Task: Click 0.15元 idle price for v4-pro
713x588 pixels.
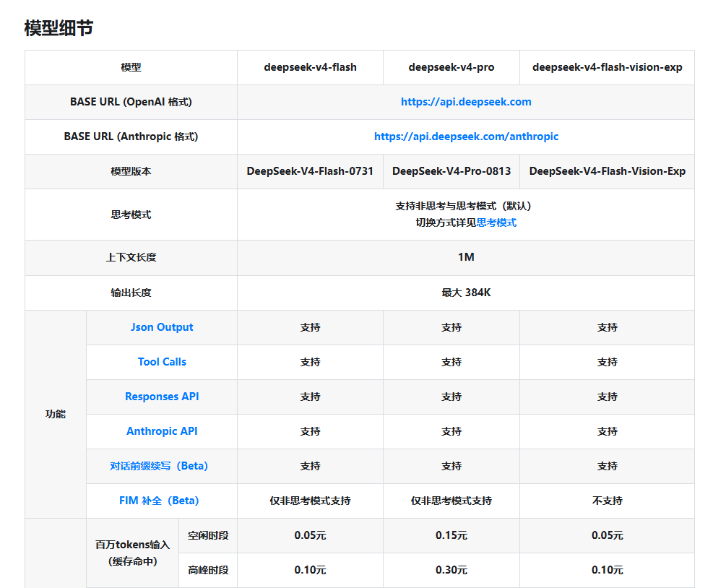Action: tap(451, 536)
